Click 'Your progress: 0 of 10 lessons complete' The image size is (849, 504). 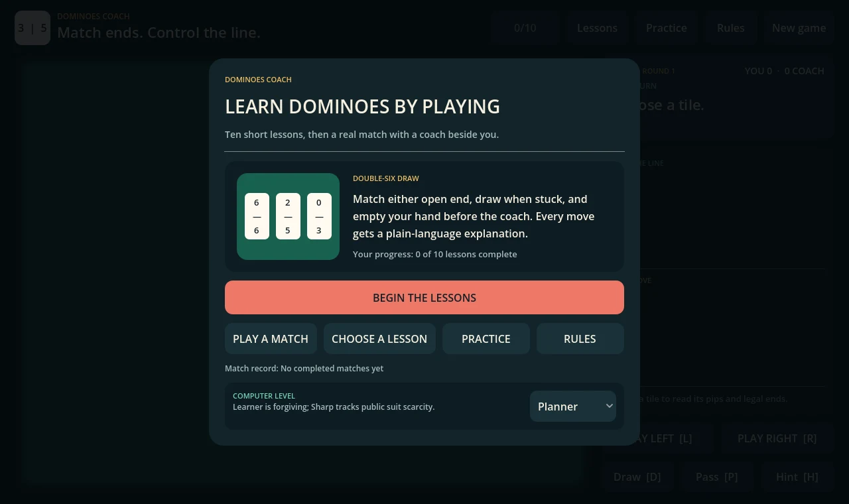coord(434,254)
